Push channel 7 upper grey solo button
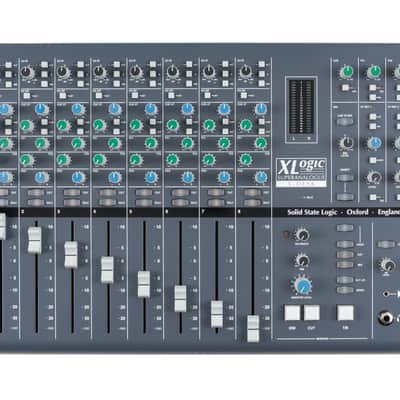400x400 pixels. tap(216, 193)
